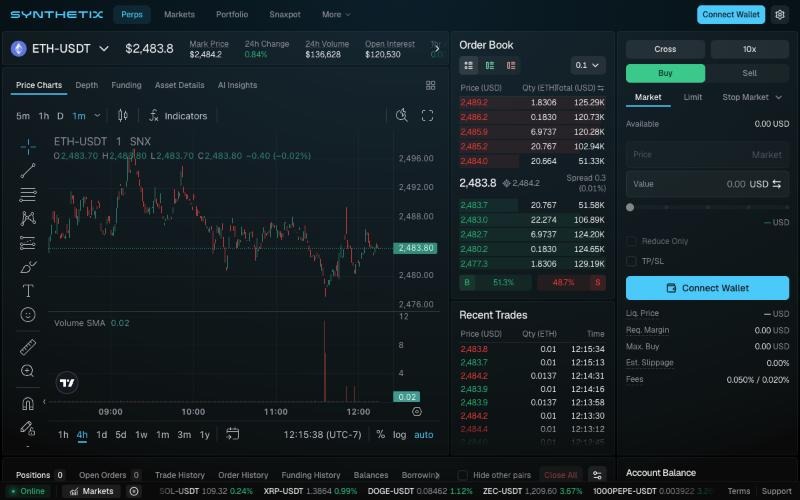Expand the ETH-USDT pair selector
Viewport: 800px width, 500px height.
click(104, 48)
